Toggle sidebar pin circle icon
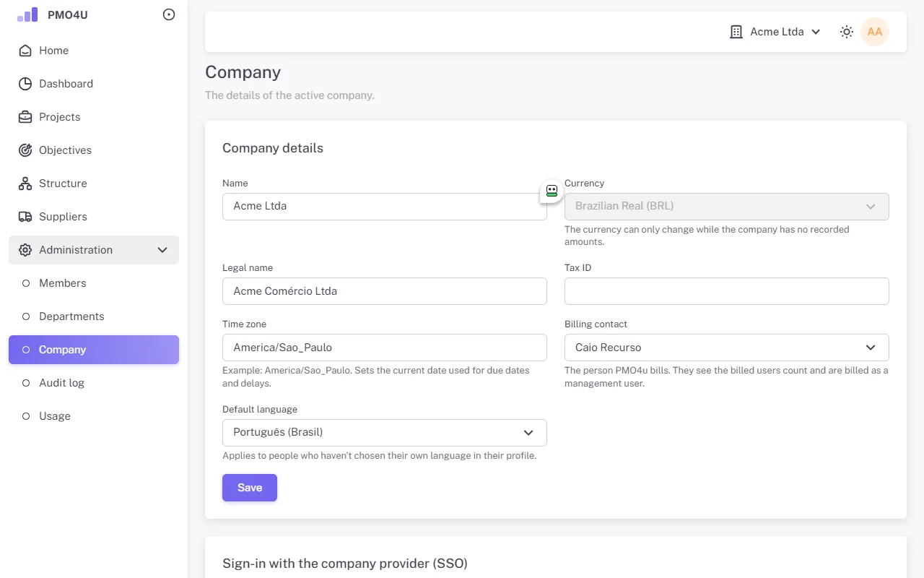The image size is (924, 578). coord(169,14)
